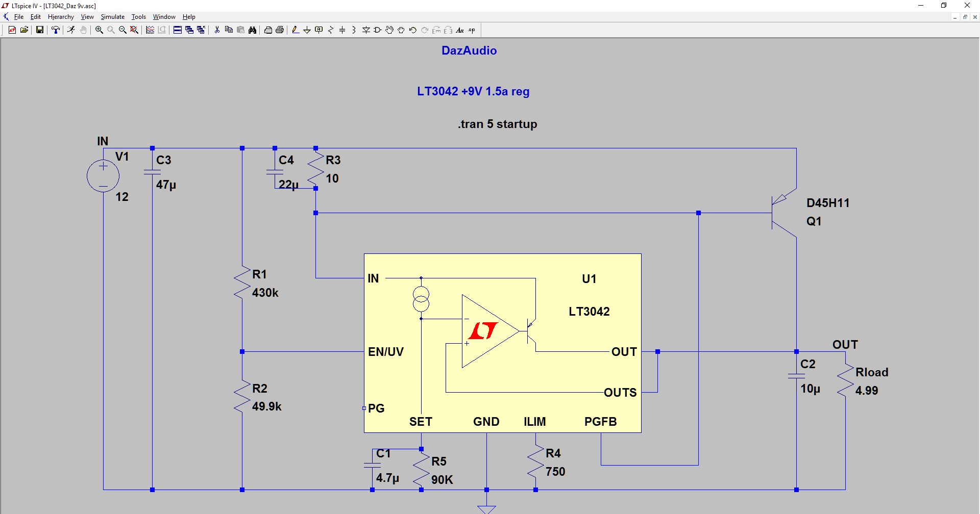Screen dimensions: 980x514
Task: Click the V1 voltage source symbol
Action: click(x=103, y=176)
